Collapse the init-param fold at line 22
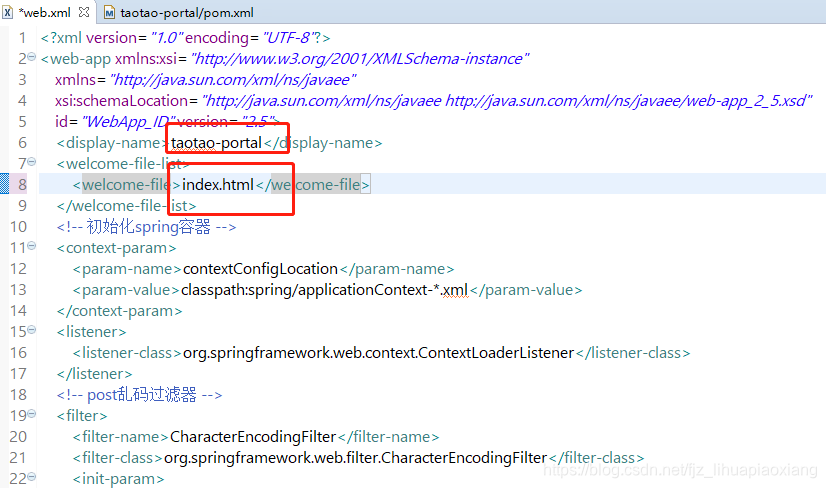The height and width of the screenshot is (488, 826). [32, 477]
